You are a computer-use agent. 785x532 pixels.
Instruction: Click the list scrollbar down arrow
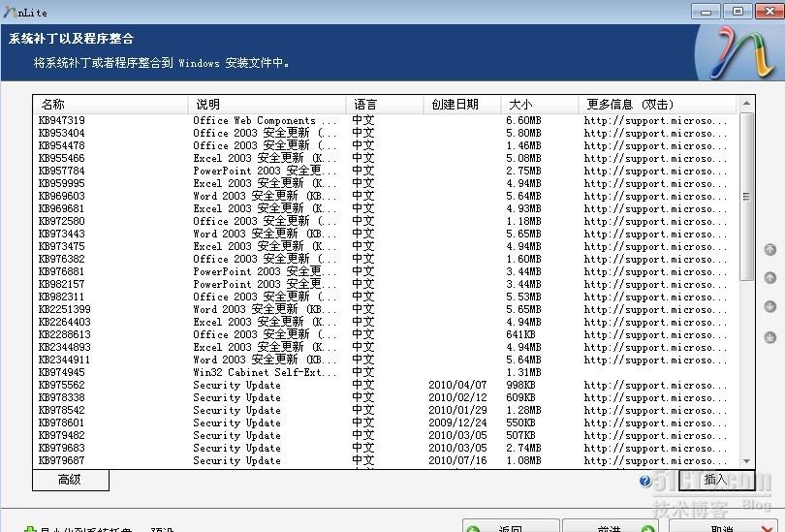coord(746,461)
